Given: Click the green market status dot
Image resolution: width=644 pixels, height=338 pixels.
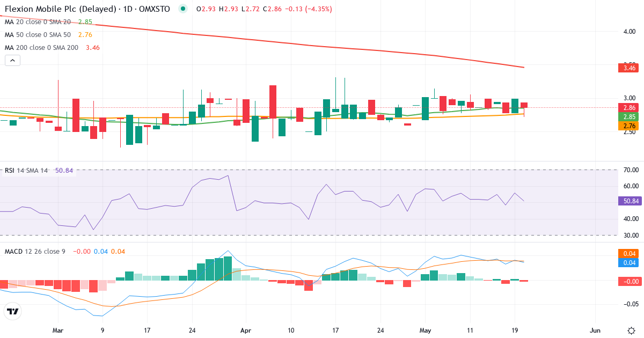Looking at the screenshot, I should click(183, 9).
